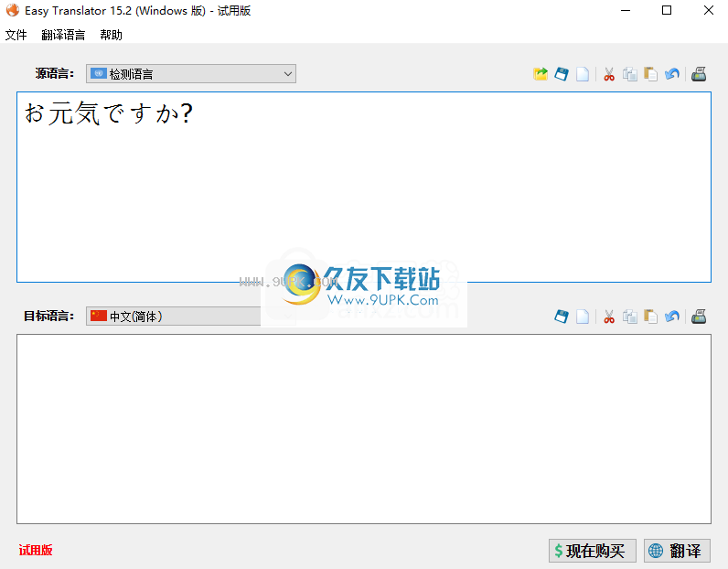Undo icon in source toolbar
This screenshot has width=728, height=569.
click(672, 74)
